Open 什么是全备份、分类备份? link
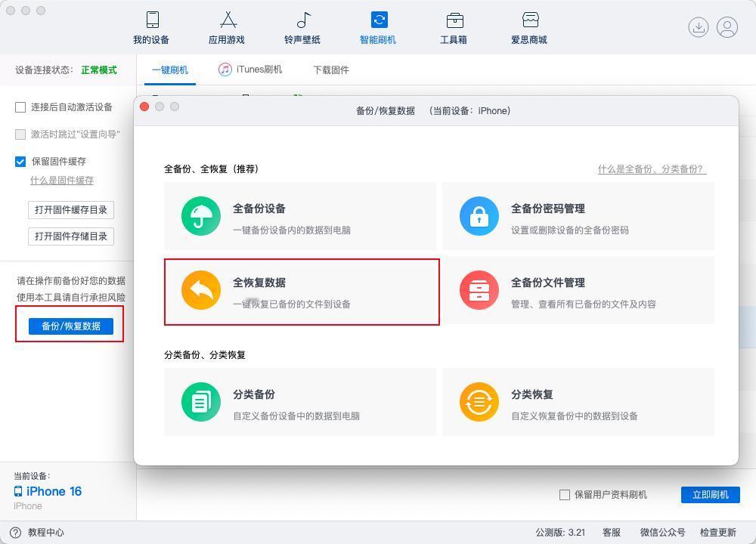The width and height of the screenshot is (756, 544). coord(652,169)
